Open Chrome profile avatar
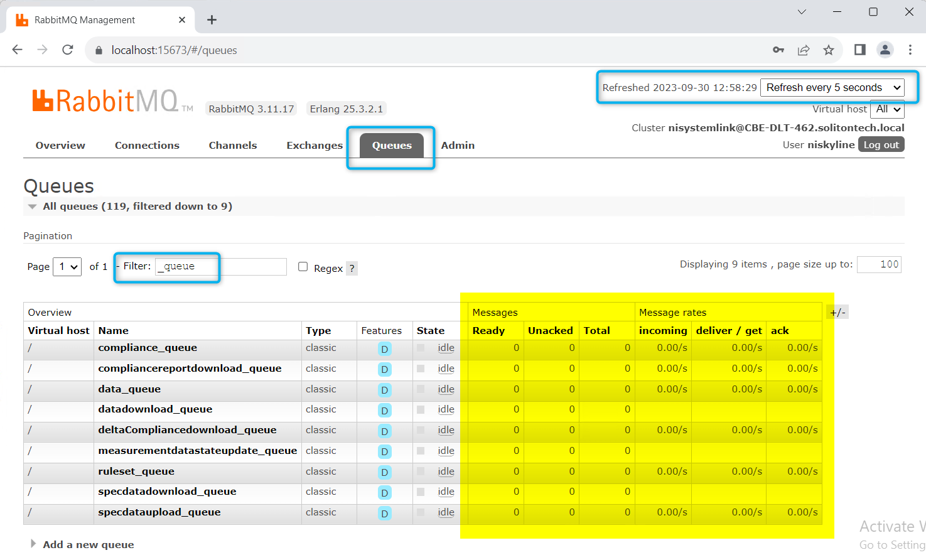Viewport: 926px width, 560px height. [885, 50]
